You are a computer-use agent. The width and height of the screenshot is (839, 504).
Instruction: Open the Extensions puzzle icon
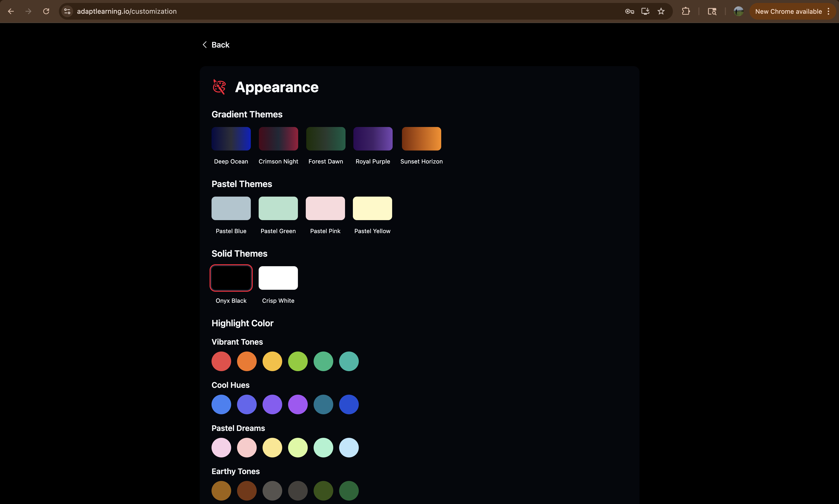click(686, 11)
